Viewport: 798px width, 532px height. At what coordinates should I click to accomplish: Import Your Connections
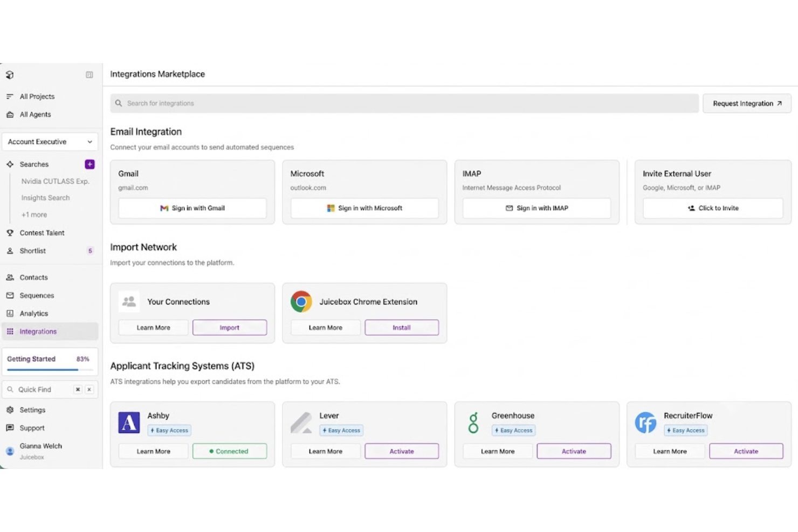(x=230, y=328)
